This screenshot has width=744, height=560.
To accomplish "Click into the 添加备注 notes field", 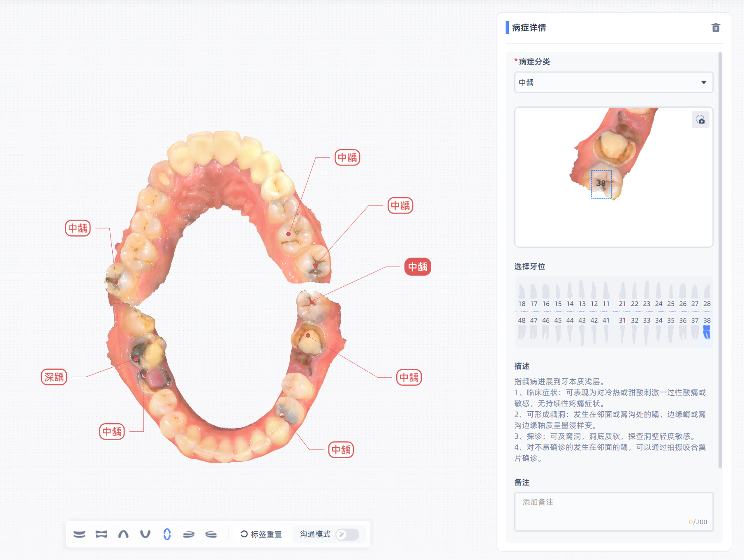I will (614, 512).
